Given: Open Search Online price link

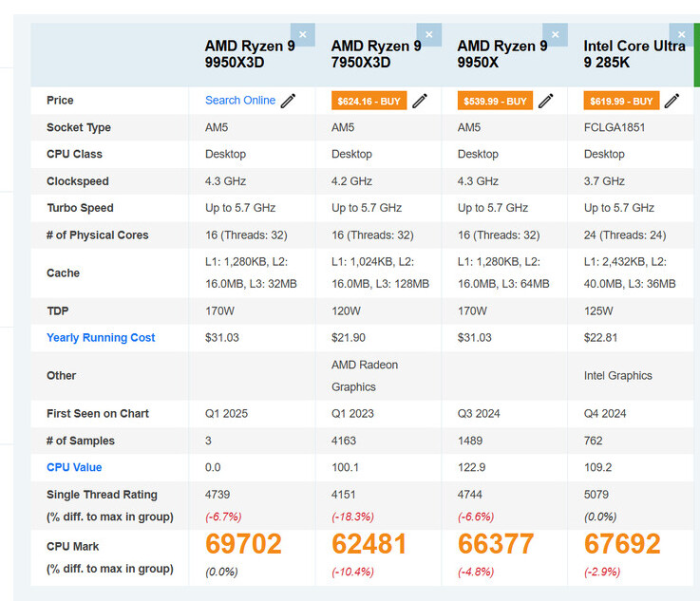Looking at the screenshot, I should click(240, 101).
